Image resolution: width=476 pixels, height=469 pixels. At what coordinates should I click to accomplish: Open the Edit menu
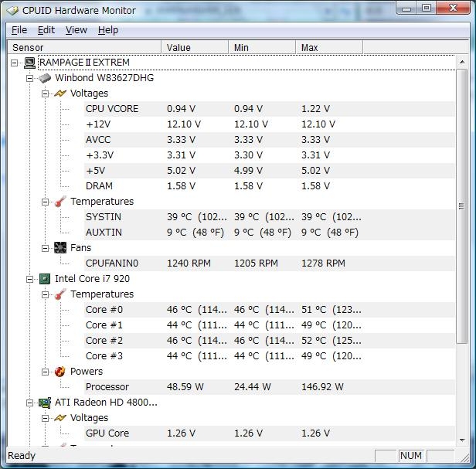point(46,30)
